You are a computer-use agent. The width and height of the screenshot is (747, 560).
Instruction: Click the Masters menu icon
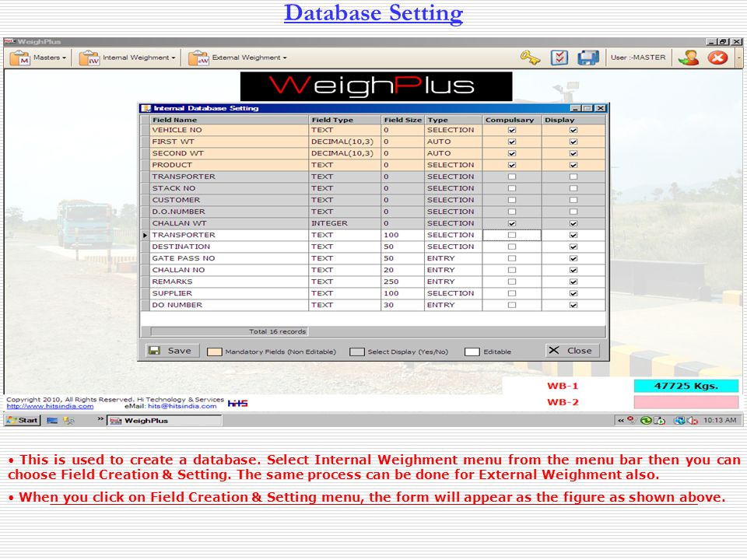click(20, 58)
